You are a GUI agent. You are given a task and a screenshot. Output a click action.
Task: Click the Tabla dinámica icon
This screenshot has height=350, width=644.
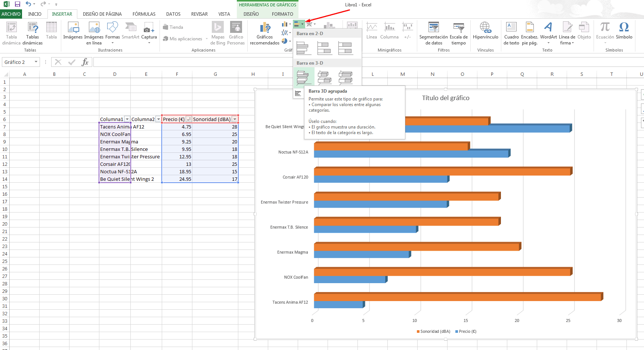click(x=12, y=33)
